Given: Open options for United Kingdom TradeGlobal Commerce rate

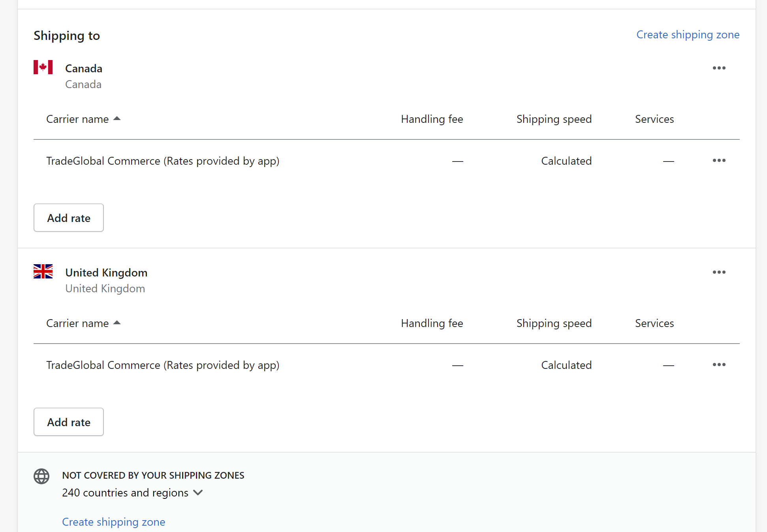Looking at the screenshot, I should pos(719,365).
